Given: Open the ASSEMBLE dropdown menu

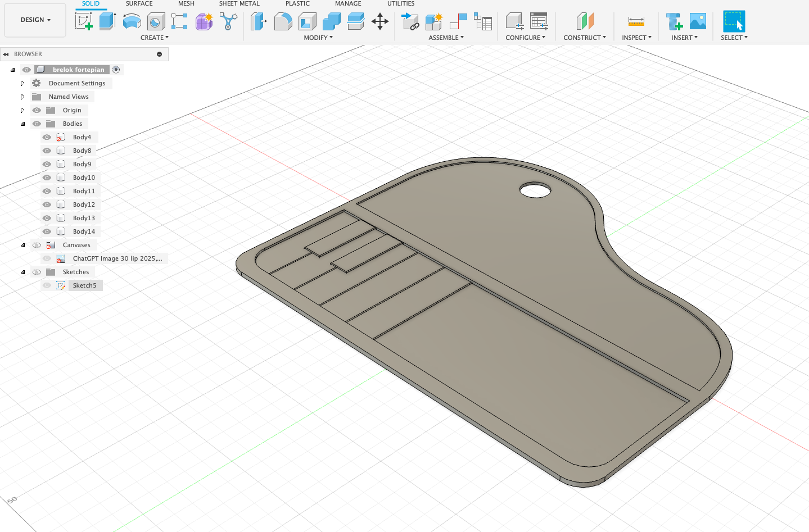Looking at the screenshot, I should coord(446,38).
